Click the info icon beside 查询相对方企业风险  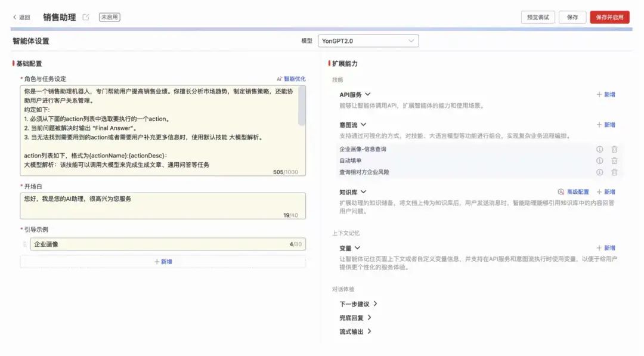click(599, 172)
